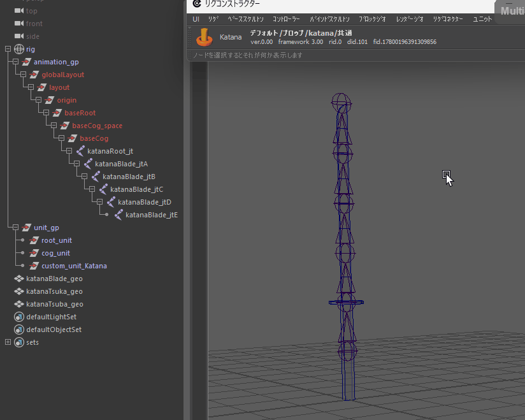Click the orange Katana rig icon
Viewport: 525px width, 420px height.
(205, 37)
